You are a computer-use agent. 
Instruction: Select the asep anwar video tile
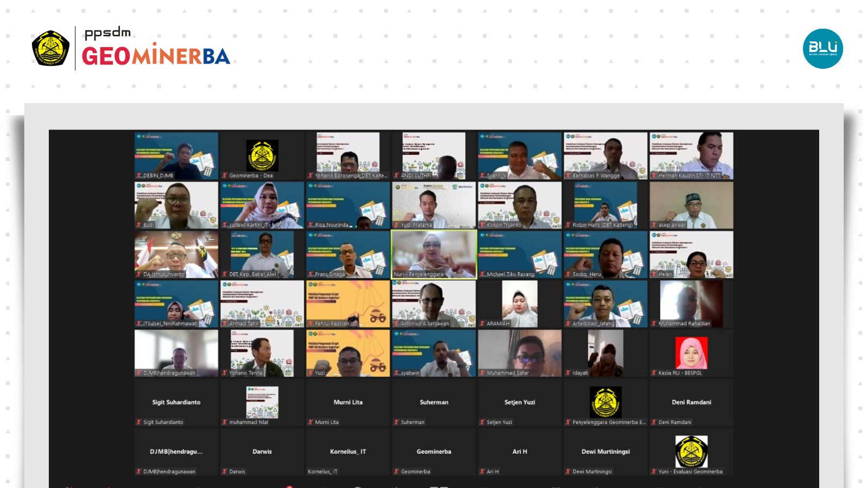pyautogui.click(x=691, y=205)
